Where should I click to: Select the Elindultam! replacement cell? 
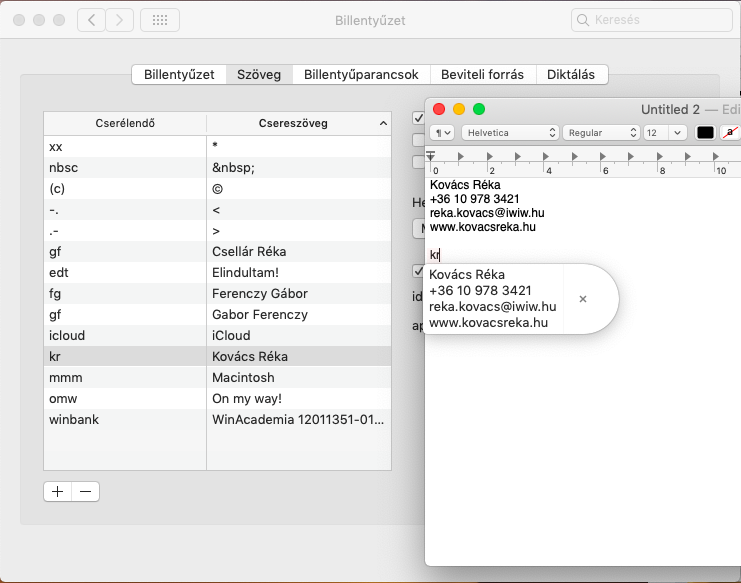point(299,273)
